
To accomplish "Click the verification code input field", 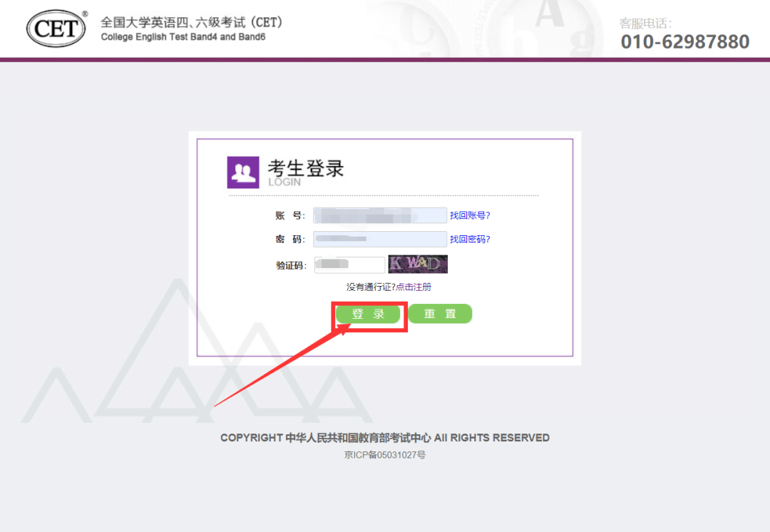I will point(349,265).
